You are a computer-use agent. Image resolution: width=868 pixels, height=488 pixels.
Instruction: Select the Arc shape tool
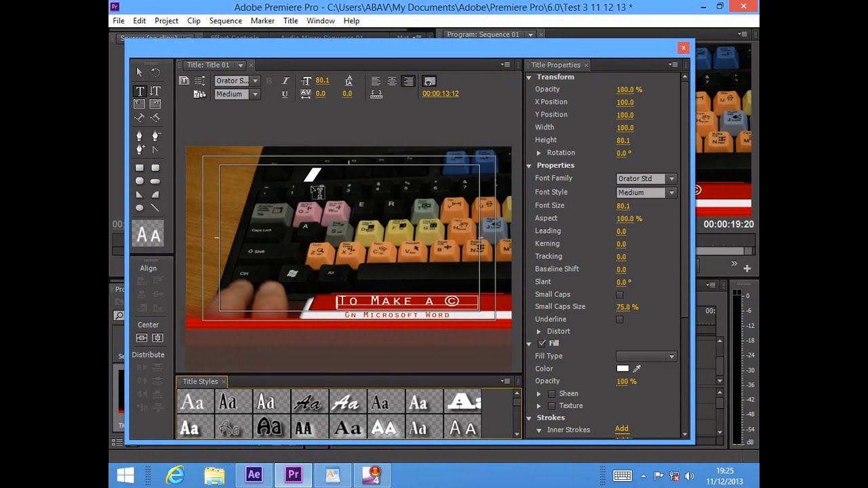(x=155, y=195)
